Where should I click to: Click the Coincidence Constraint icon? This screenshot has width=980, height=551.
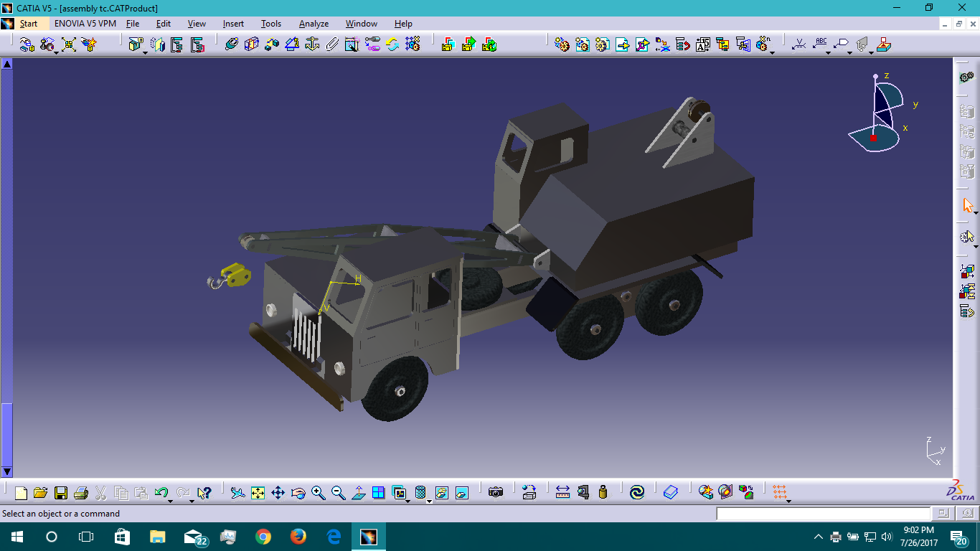pyautogui.click(x=231, y=44)
